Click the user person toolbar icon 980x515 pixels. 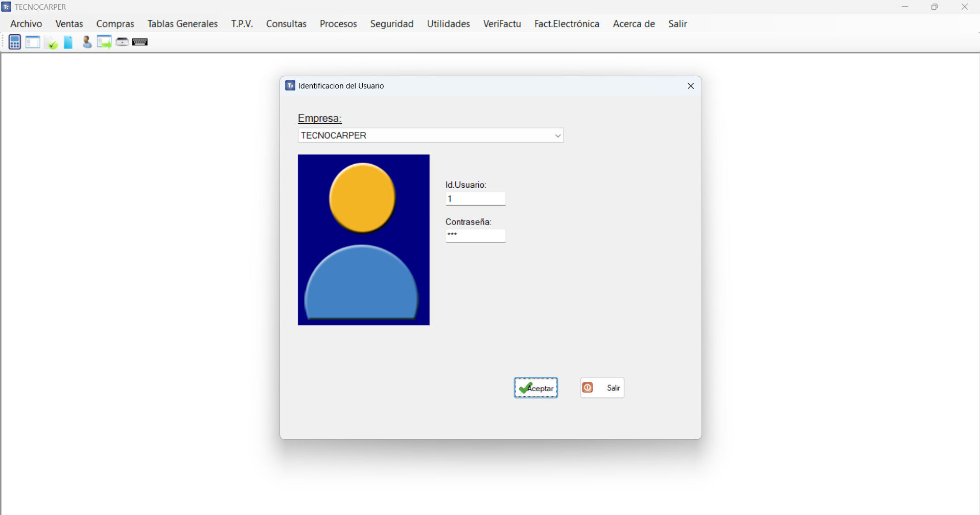[x=87, y=42]
